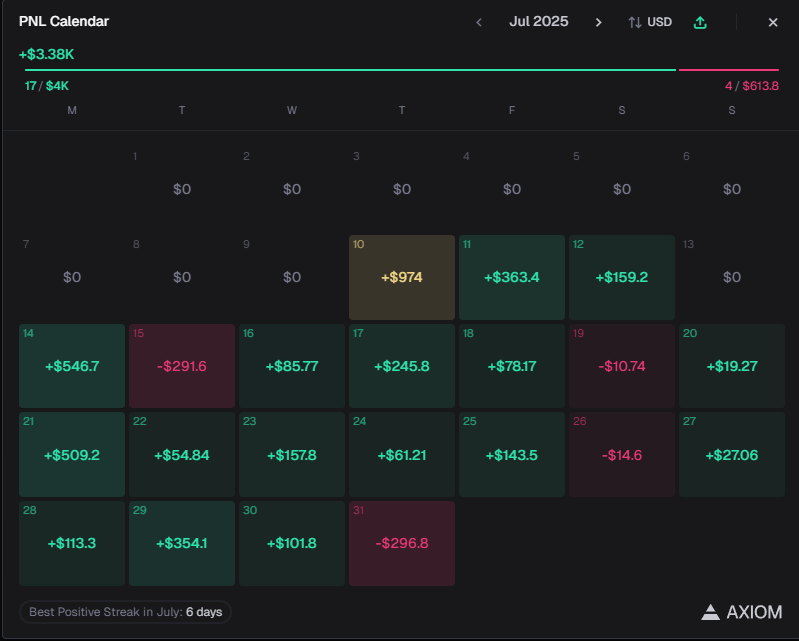
Task: Select the July 25 cell showing +$143.5
Action: click(512, 455)
